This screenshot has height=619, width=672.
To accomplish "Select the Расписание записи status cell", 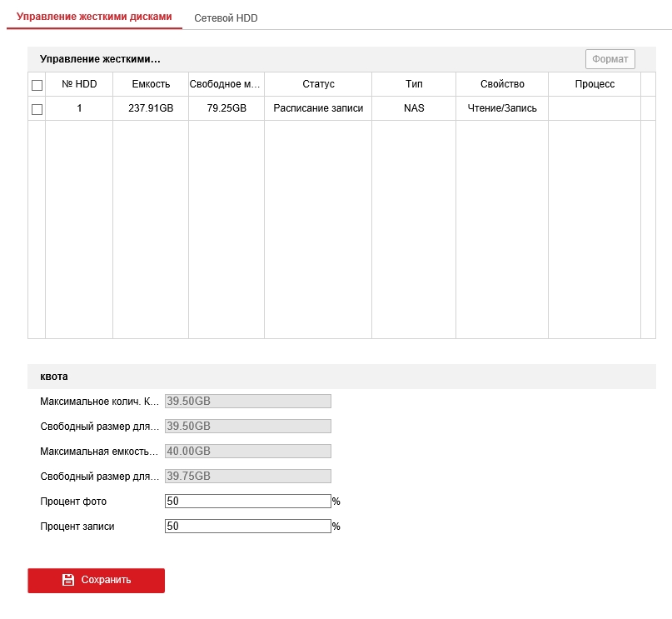I will click(318, 108).
